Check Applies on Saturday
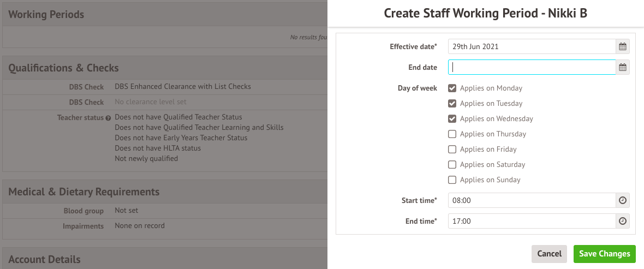 tap(452, 164)
